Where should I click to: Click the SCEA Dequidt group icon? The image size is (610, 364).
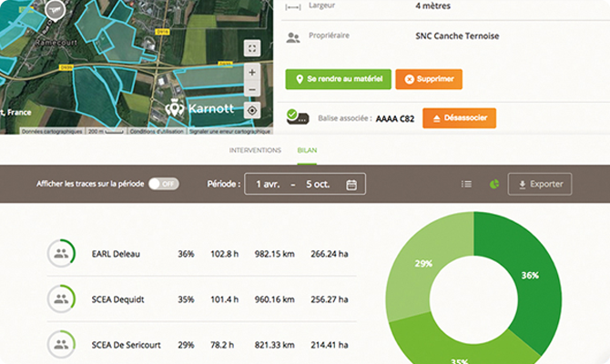(x=61, y=299)
